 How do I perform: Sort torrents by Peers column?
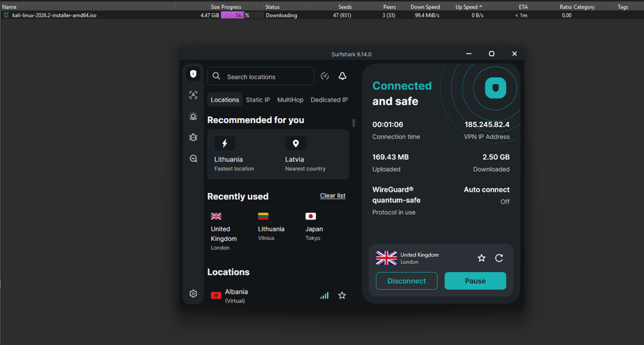(375, 7)
